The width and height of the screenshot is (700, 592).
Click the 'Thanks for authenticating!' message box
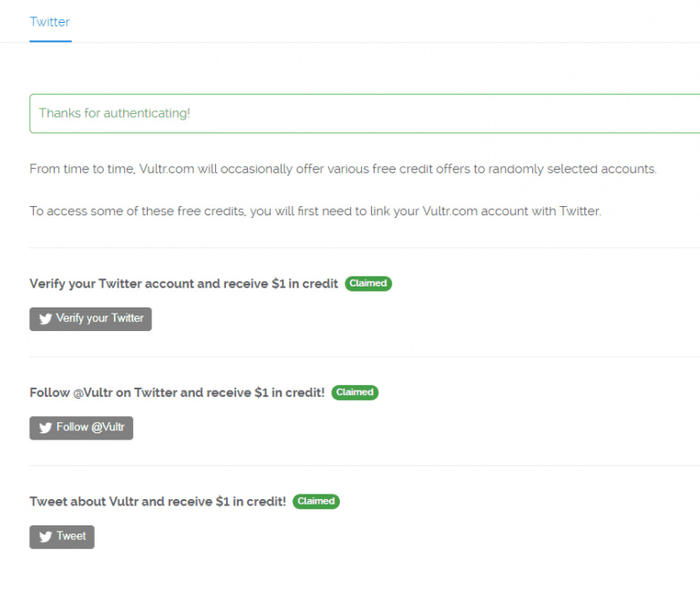pyautogui.click(x=365, y=114)
